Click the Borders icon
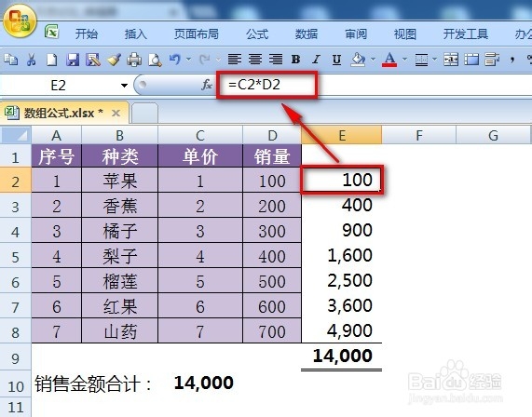The height and width of the screenshot is (417, 532). tap(421, 60)
